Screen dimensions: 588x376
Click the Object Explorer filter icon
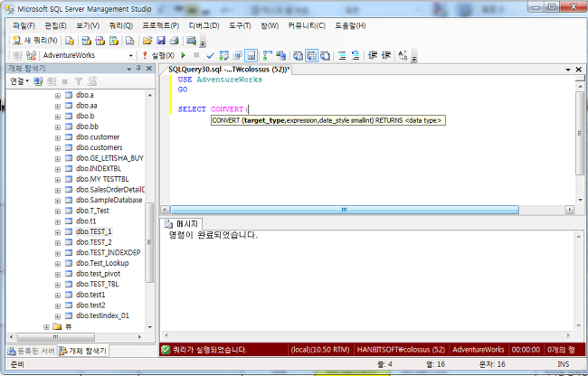78,81
